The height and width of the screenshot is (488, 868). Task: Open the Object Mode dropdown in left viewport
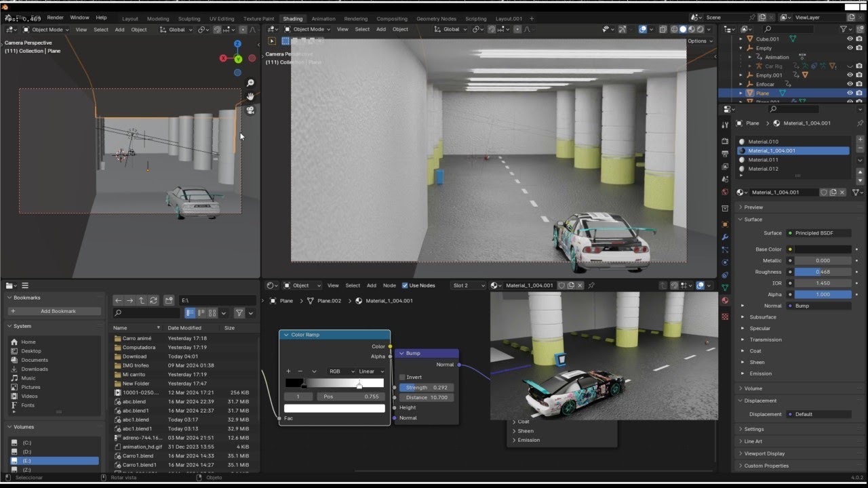coord(45,30)
